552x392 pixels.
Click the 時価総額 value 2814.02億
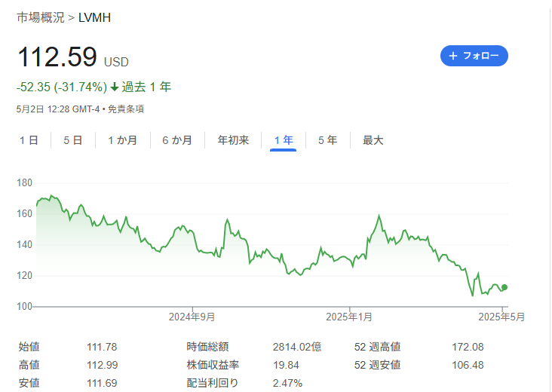click(x=297, y=347)
